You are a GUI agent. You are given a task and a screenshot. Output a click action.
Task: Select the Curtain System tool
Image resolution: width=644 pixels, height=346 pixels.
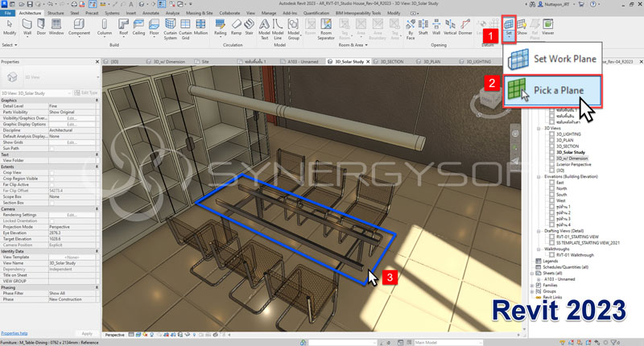pyautogui.click(x=170, y=29)
